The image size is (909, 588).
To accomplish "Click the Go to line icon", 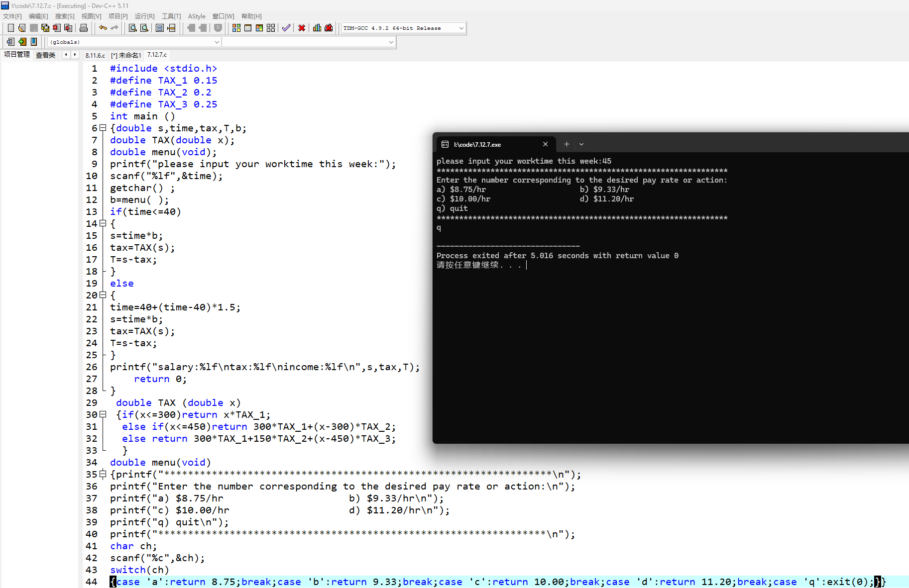I will (x=171, y=28).
